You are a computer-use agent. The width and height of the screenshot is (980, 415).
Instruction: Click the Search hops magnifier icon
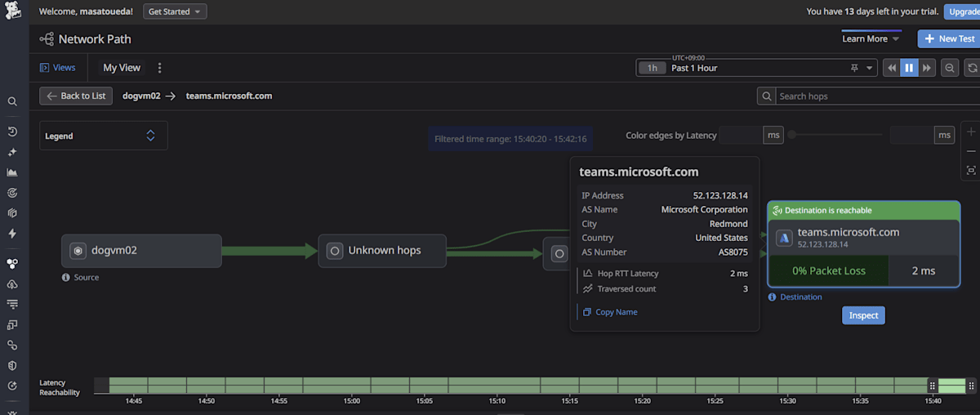[x=766, y=96]
